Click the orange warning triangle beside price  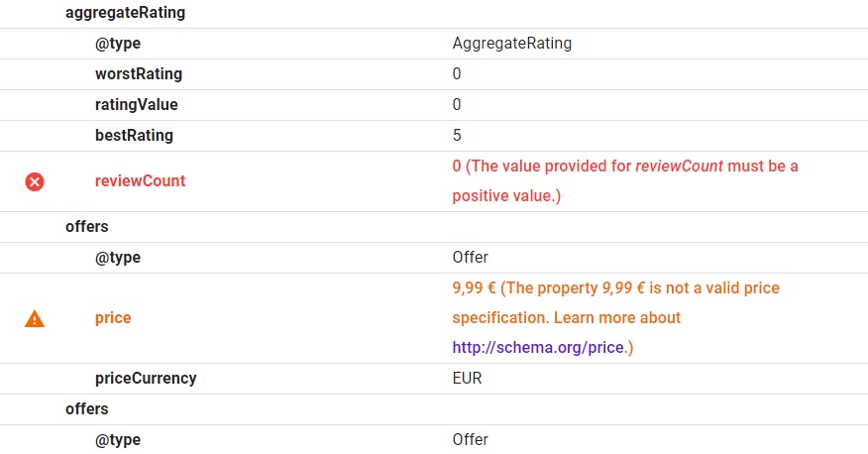point(35,318)
